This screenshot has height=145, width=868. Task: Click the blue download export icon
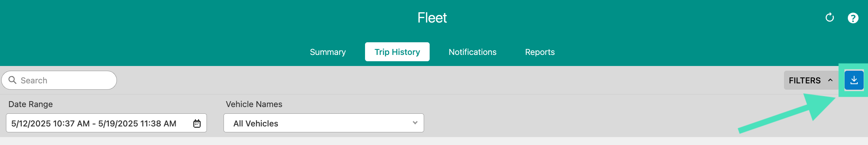[x=854, y=80]
